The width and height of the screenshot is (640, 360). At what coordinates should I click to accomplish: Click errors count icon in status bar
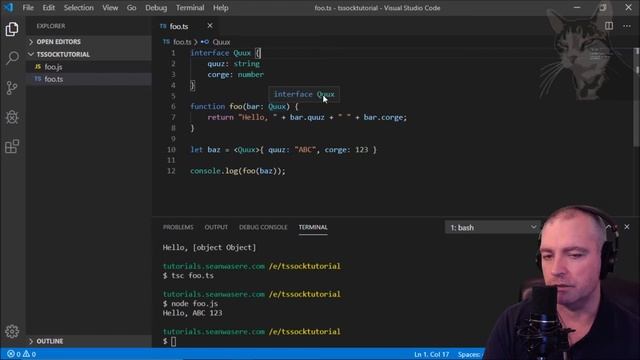11,354
